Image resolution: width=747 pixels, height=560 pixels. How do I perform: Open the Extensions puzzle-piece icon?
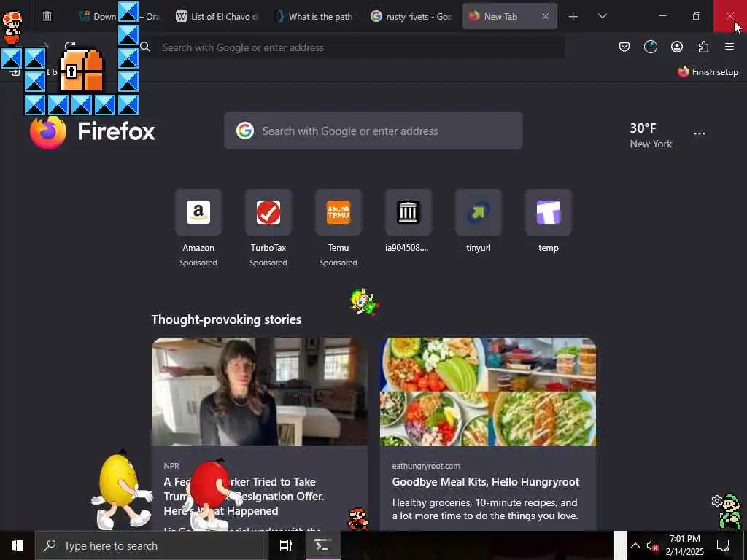703,47
